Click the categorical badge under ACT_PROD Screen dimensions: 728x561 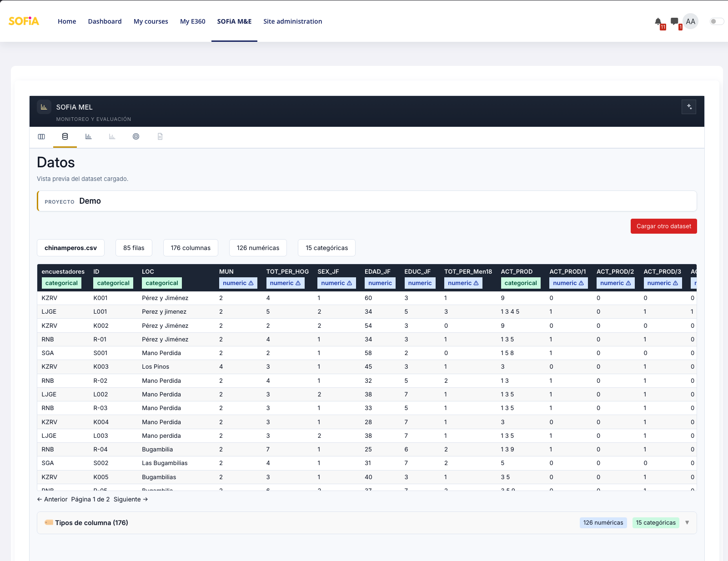pos(521,283)
